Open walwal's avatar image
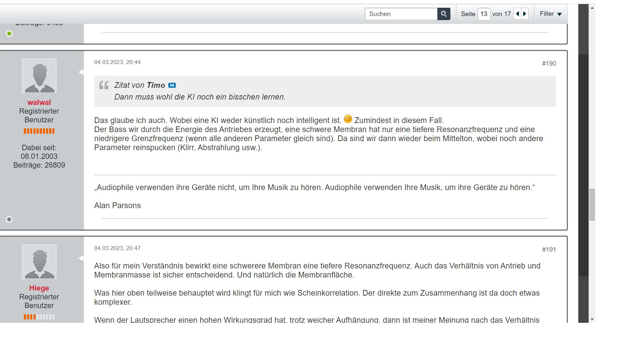 point(39,76)
